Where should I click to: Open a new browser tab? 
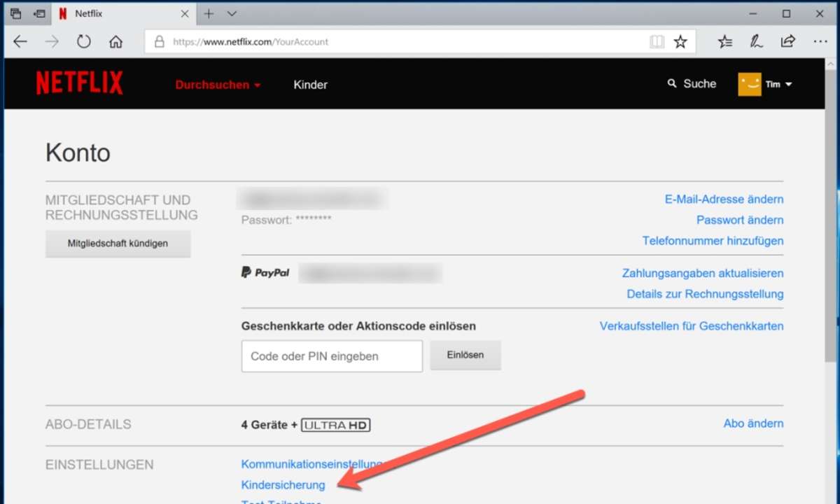coord(209,13)
